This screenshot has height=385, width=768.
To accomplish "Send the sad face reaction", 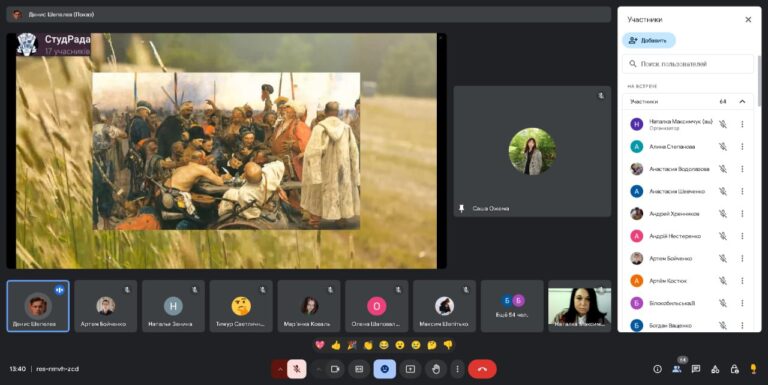I will (x=416, y=345).
